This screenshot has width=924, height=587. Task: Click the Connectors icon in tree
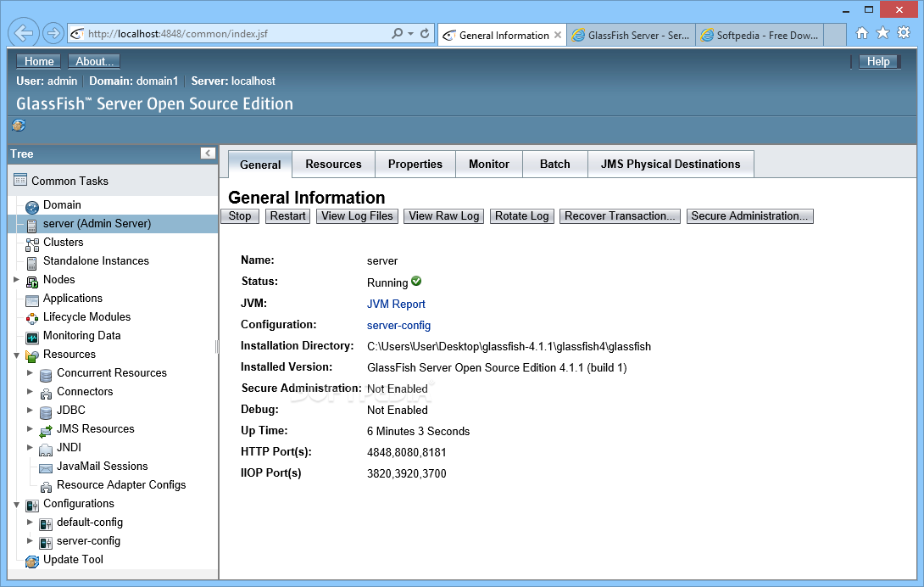click(46, 394)
